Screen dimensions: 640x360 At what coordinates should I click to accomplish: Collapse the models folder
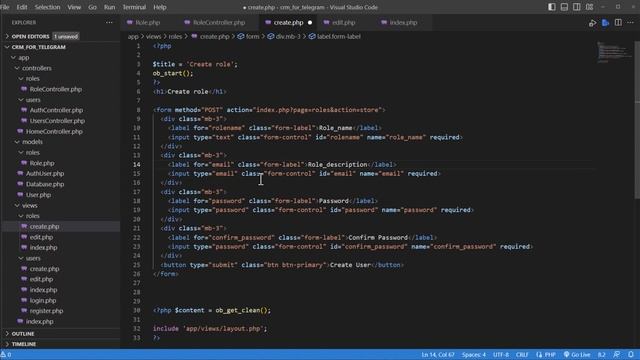[32, 142]
